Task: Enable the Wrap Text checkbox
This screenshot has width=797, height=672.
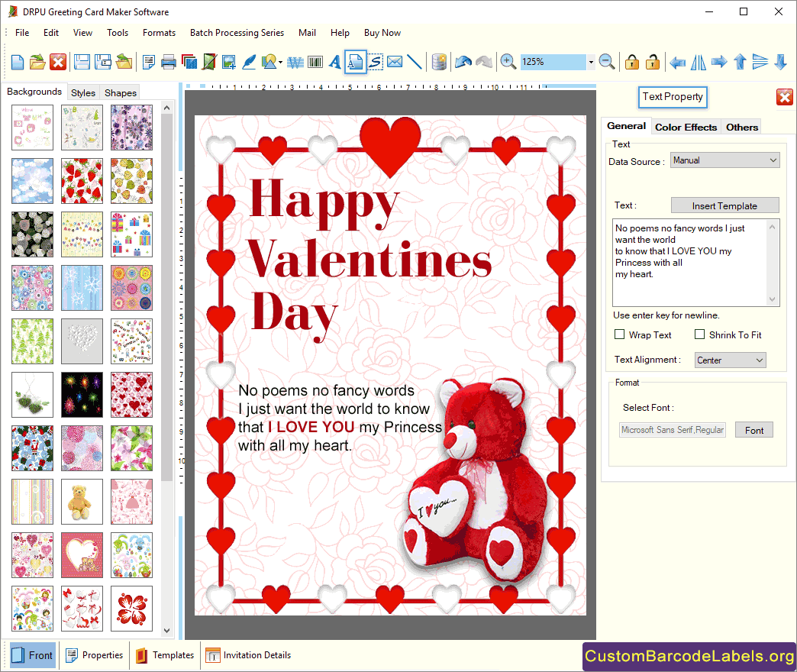Action: [620, 334]
